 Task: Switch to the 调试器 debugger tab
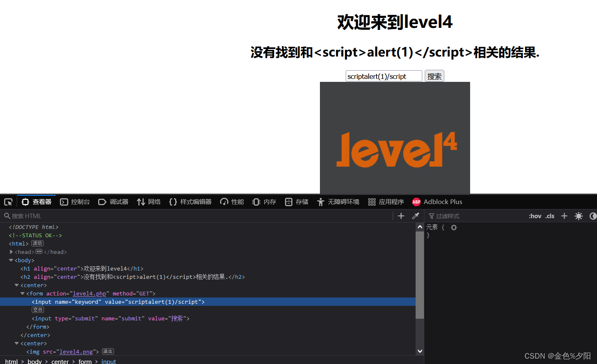point(114,202)
